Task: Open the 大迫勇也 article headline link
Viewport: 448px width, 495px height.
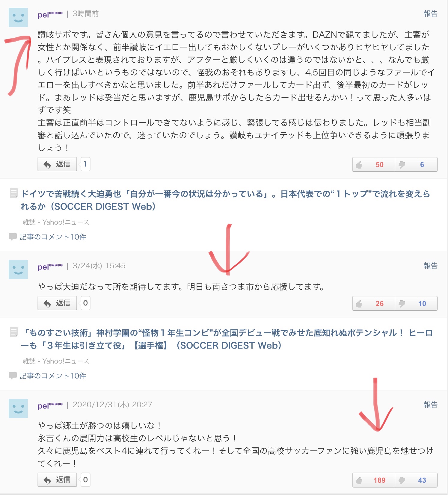Action: pyautogui.click(x=225, y=200)
